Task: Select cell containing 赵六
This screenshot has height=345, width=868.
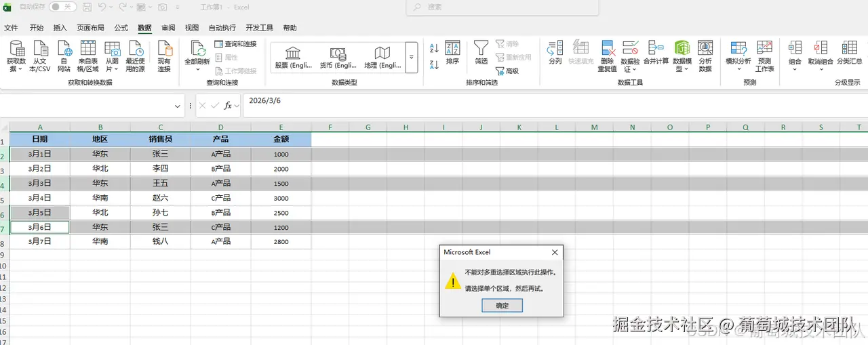Action: (161, 198)
